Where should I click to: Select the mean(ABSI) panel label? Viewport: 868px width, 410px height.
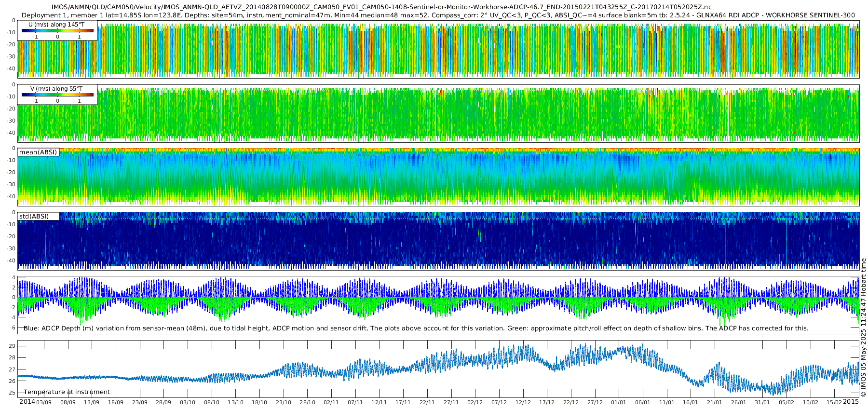coord(38,152)
